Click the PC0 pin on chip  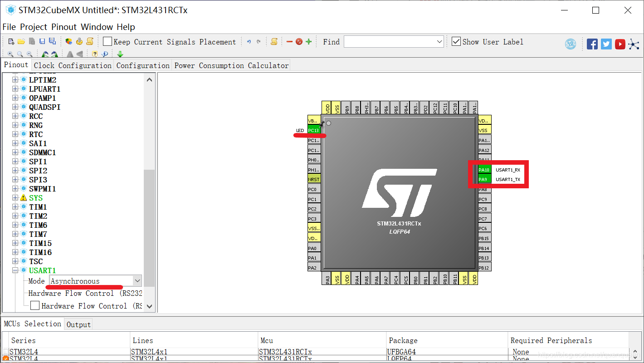[x=314, y=189]
